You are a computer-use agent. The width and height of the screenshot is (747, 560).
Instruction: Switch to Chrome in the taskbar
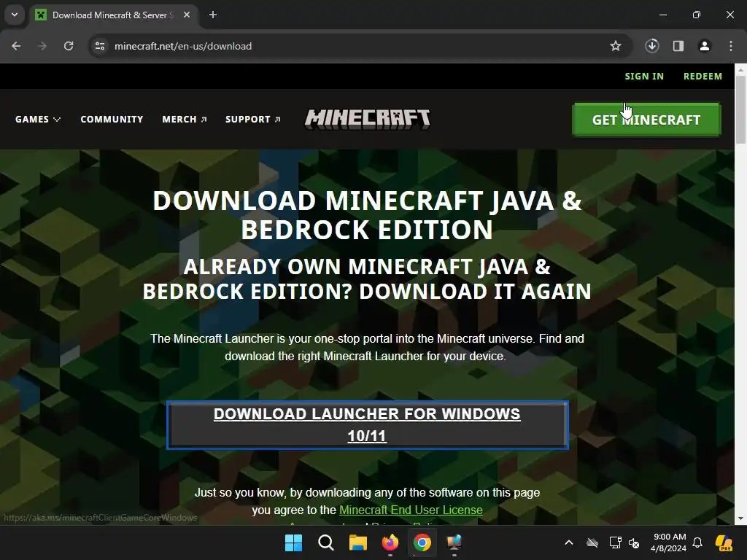[422, 542]
